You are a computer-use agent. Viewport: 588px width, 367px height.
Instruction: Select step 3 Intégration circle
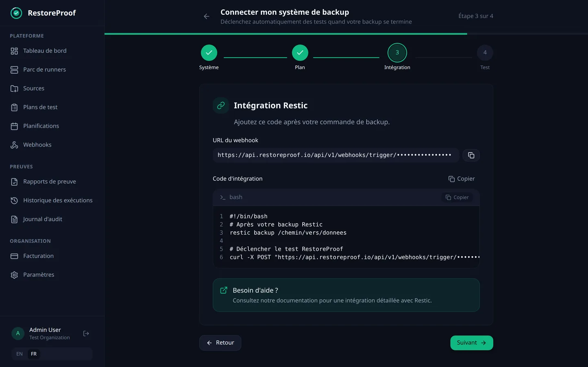(397, 53)
